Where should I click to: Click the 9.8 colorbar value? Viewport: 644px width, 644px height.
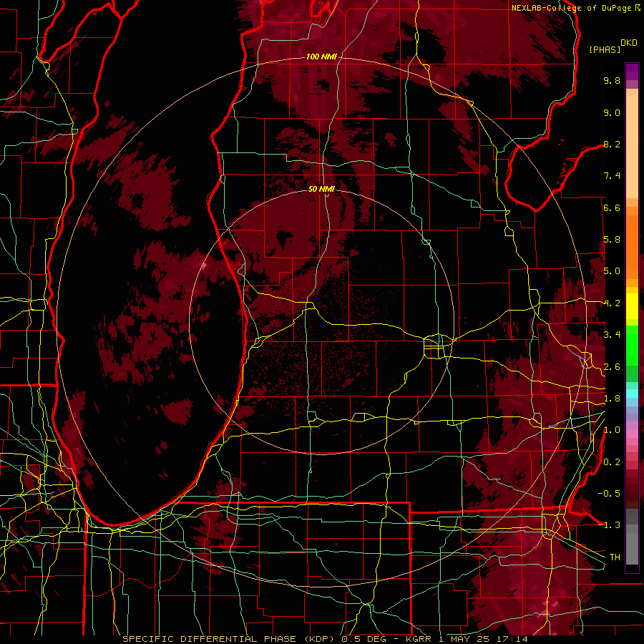coord(612,80)
